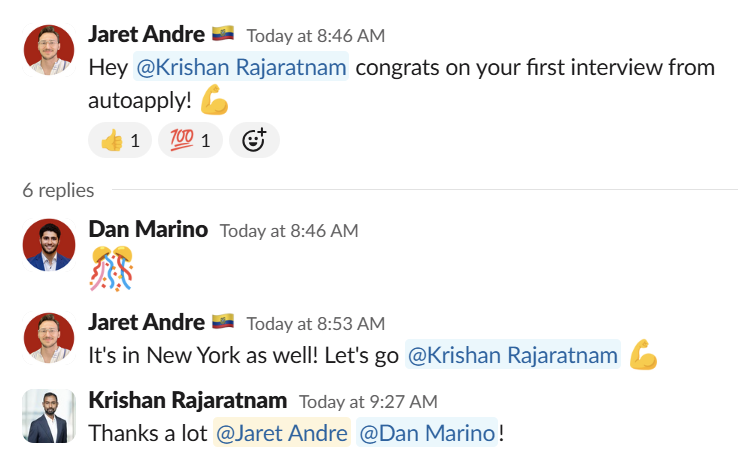This screenshot has height=460, width=756.
Task: Click the Today at 9:27 AM timestamp
Action: [x=368, y=402]
